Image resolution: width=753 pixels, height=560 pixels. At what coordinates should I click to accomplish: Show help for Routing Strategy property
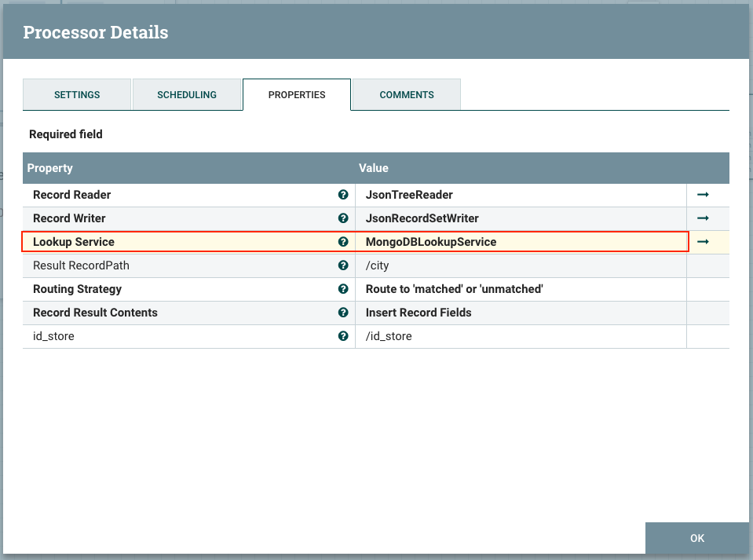(x=343, y=289)
